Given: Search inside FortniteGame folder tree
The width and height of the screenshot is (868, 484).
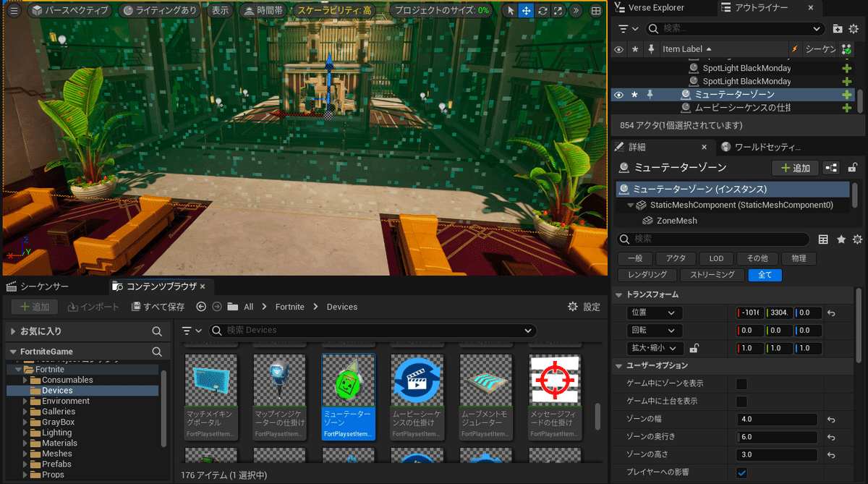Looking at the screenshot, I should click(x=157, y=352).
